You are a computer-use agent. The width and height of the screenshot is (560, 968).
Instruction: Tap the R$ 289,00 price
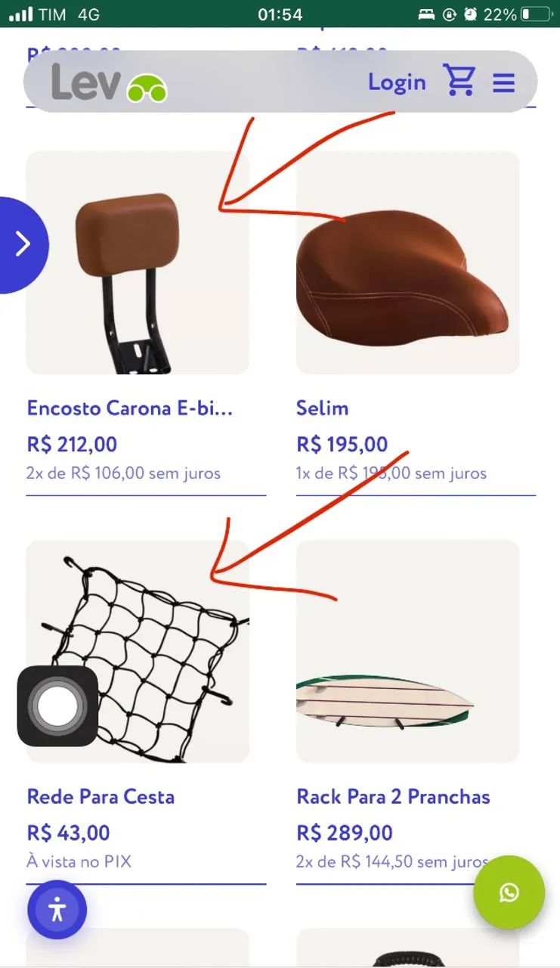pyautogui.click(x=345, y=833)
